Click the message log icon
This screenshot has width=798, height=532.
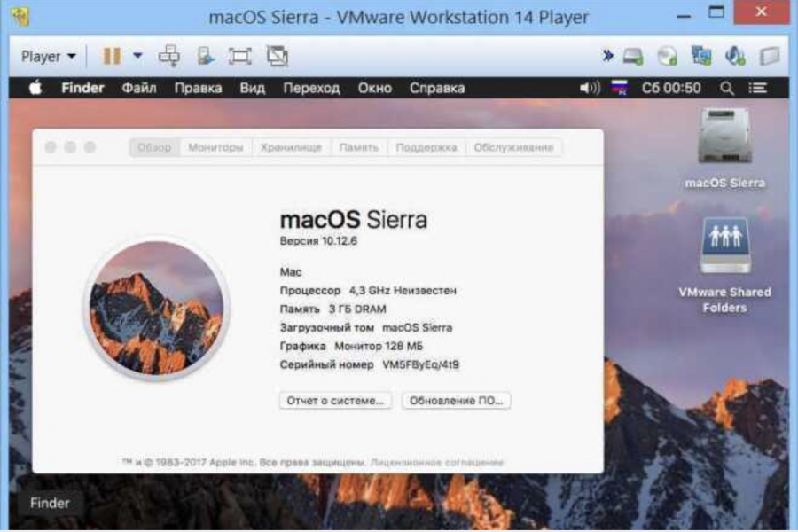[x=770, y=56]
